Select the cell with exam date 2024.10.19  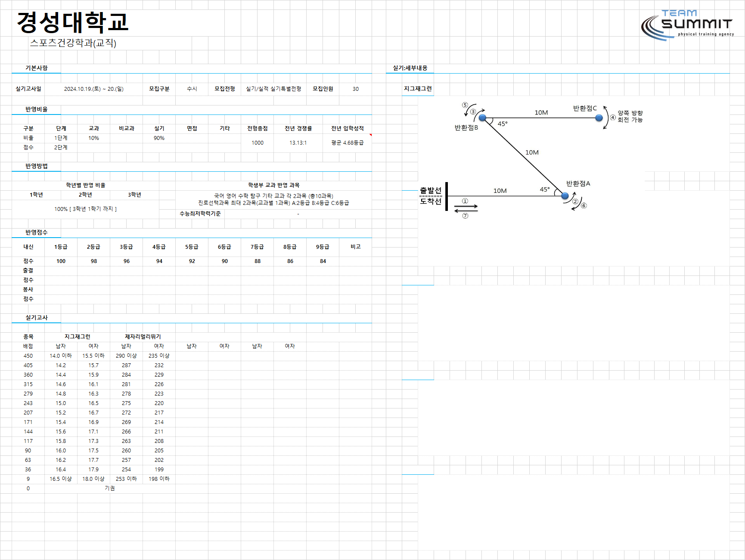pyautogui.click(x=94, y=89)
